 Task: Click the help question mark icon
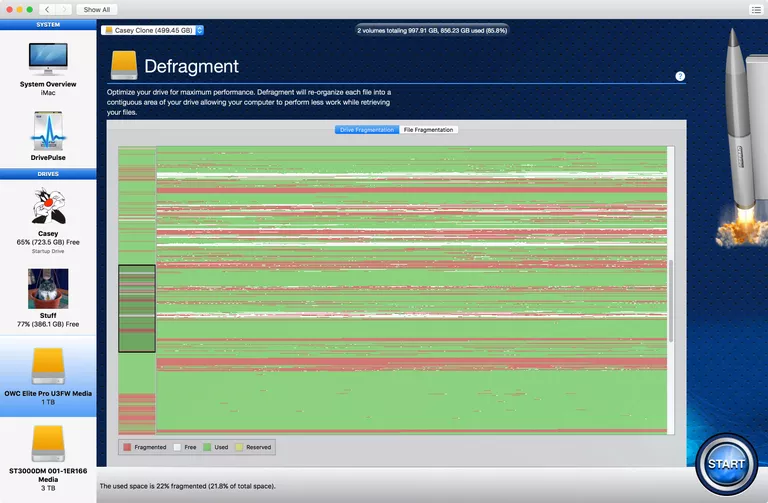point(680,76)
